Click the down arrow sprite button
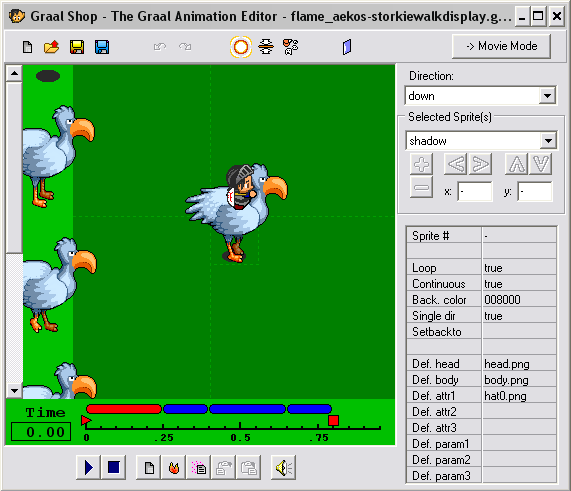Screen dimensions: 571x491 [541, 164]
